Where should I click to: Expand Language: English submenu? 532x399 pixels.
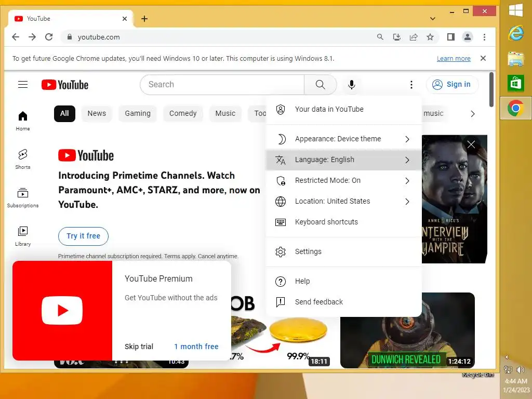coord(344,160)
